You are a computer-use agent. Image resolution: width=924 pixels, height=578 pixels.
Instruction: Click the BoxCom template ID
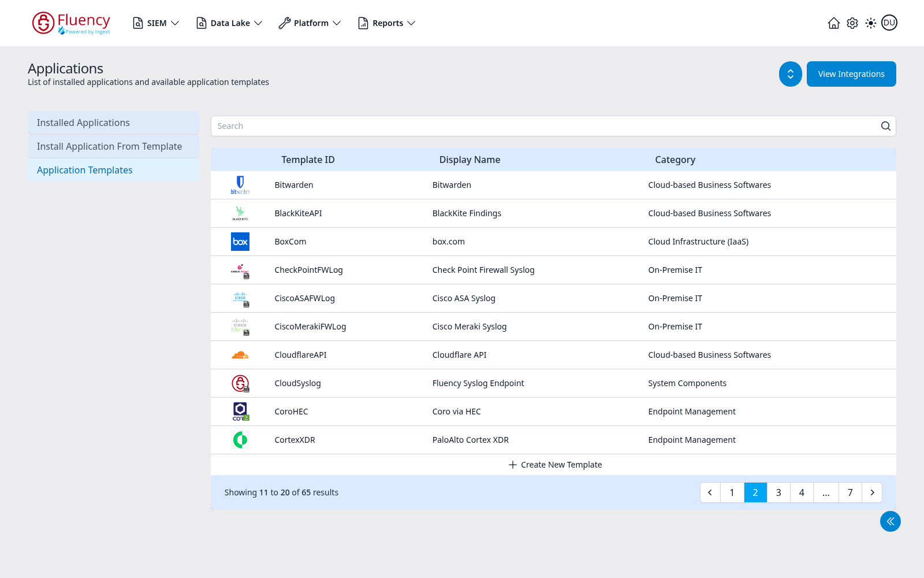(290, 242)
